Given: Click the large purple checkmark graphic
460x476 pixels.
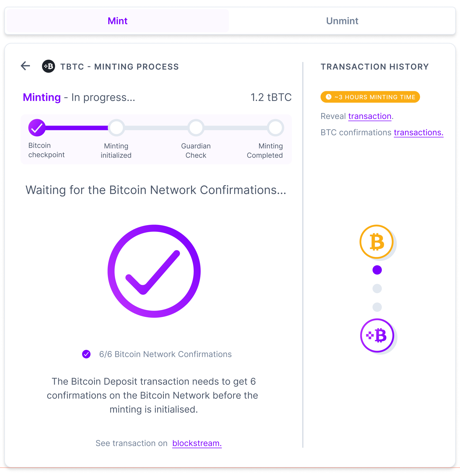Looking at the screenshot, I should [154, 272].
